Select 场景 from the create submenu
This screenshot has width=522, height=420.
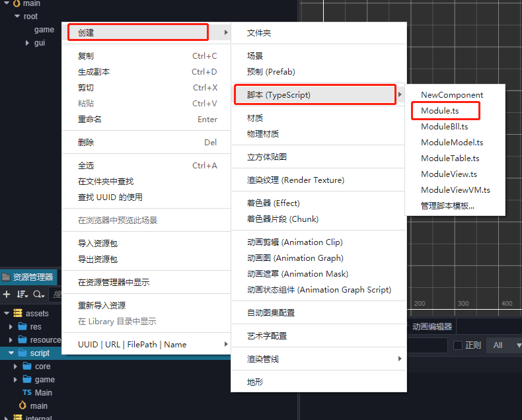pos(255,56)
